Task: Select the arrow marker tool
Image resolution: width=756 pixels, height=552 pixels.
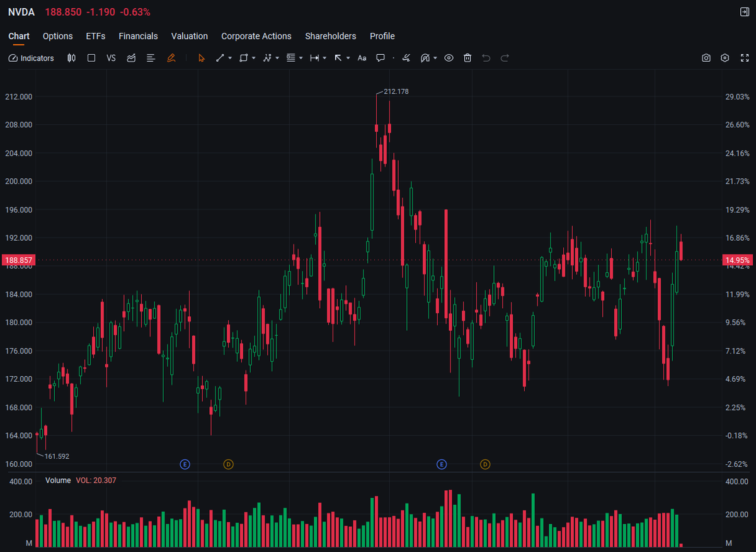Action: click(338, 58)
